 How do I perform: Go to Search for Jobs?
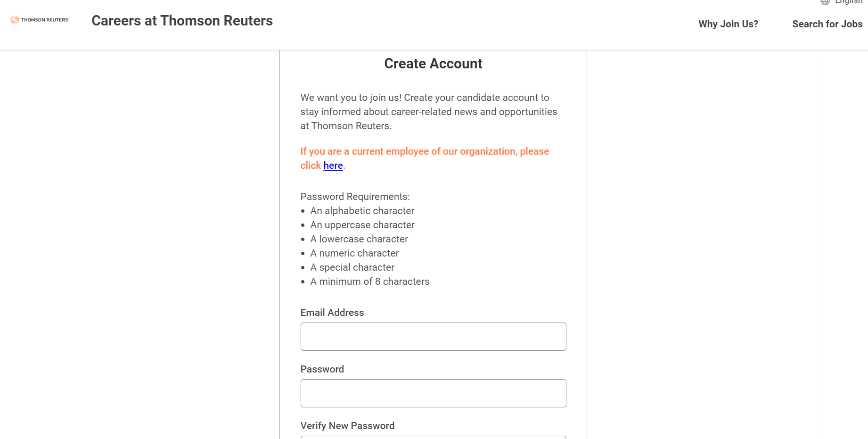coord(827,24)
